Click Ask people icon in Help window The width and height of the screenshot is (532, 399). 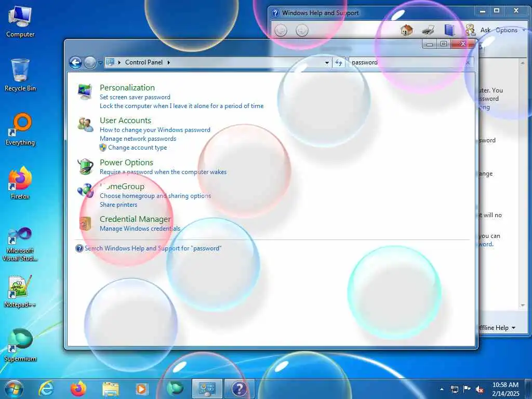(470, 30)
